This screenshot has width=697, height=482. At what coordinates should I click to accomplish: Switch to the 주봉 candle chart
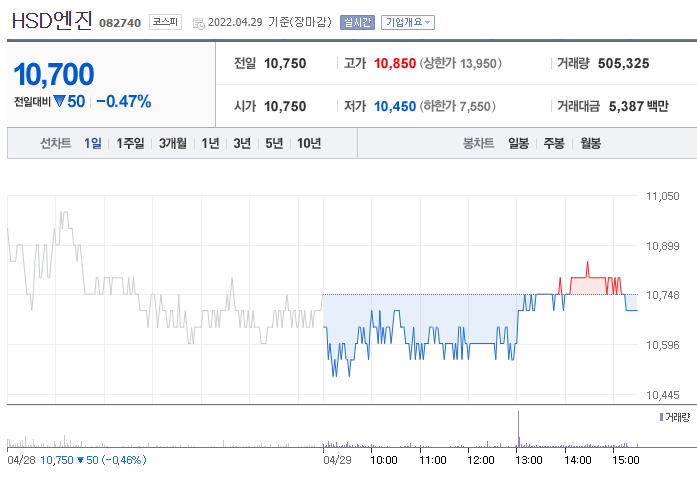(x=554, y=143)
